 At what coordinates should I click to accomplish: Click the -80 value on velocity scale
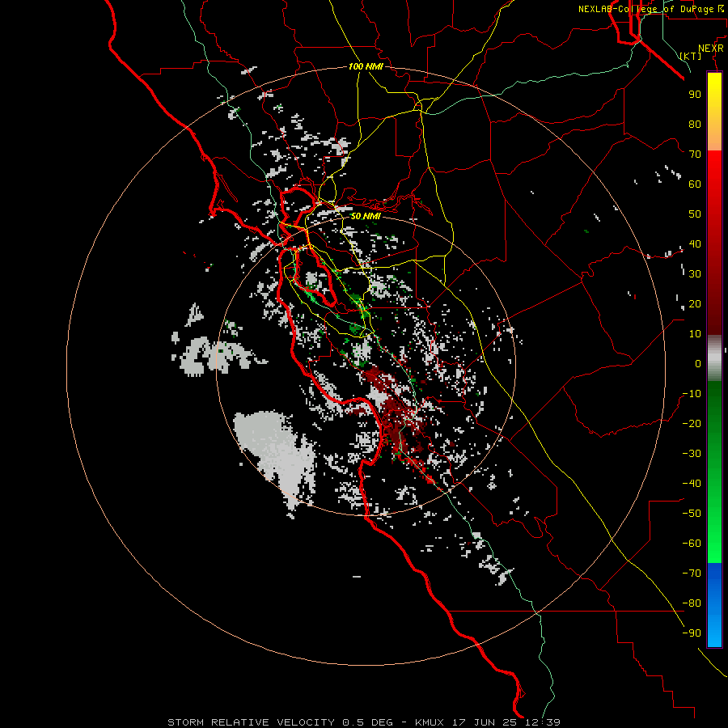pos(692,603)
